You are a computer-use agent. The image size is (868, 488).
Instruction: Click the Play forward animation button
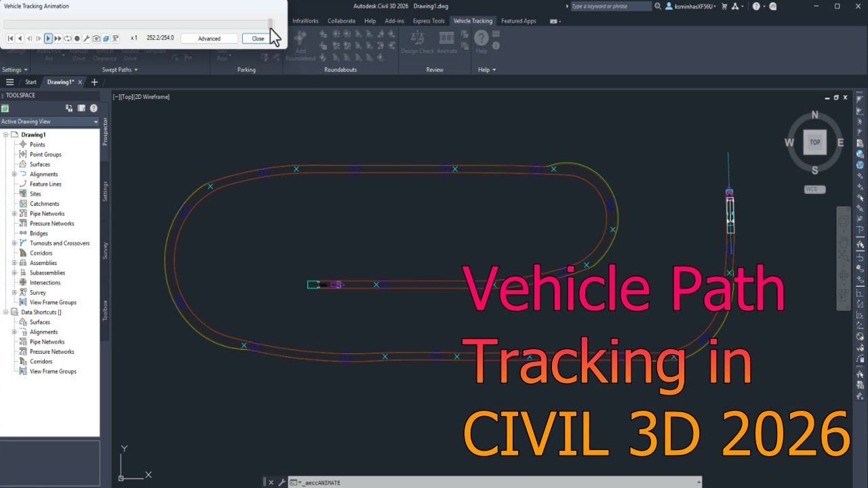48,39
